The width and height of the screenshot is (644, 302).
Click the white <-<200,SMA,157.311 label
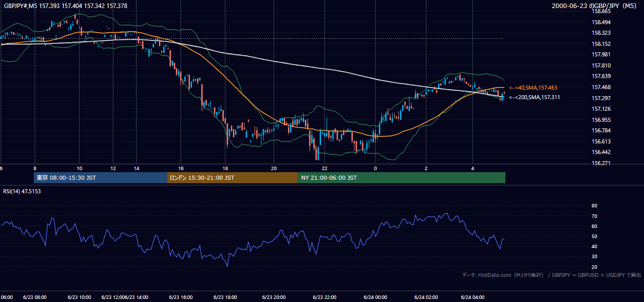534,97
